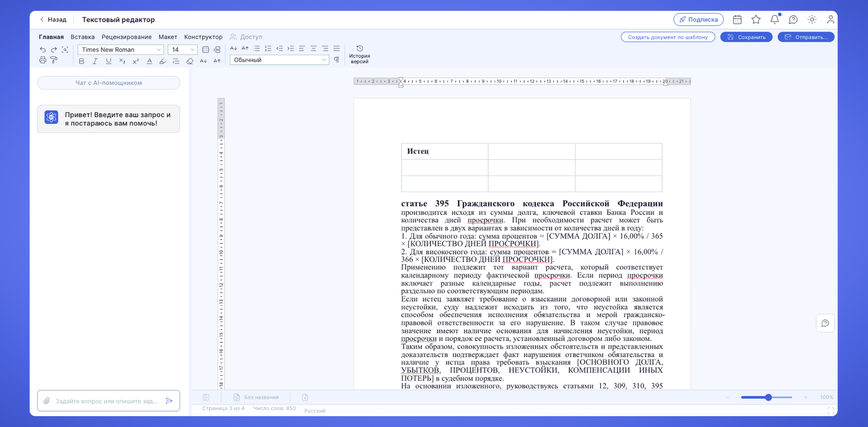Switch to the Главная tab
Screen dimensions: 868x427
(x=51, y=37)
